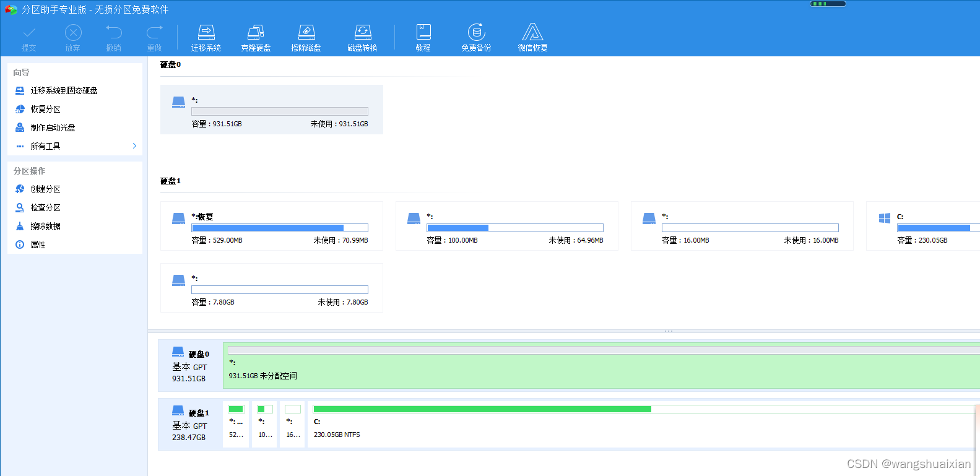Image resolution: width=980 pixels, height=476 pixels.
Task: Select the 52... recovery block in disk map
Action: point(236,424)
